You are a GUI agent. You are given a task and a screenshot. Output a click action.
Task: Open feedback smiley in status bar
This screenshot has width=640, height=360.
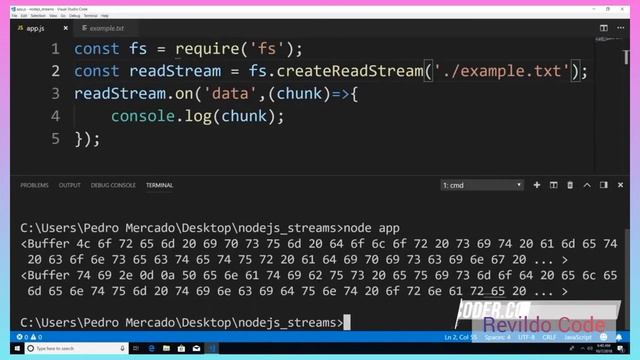point(604,337)
